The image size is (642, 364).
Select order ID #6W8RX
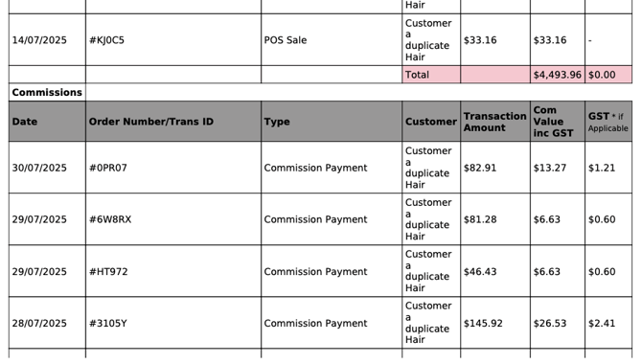tap(110, 219)
